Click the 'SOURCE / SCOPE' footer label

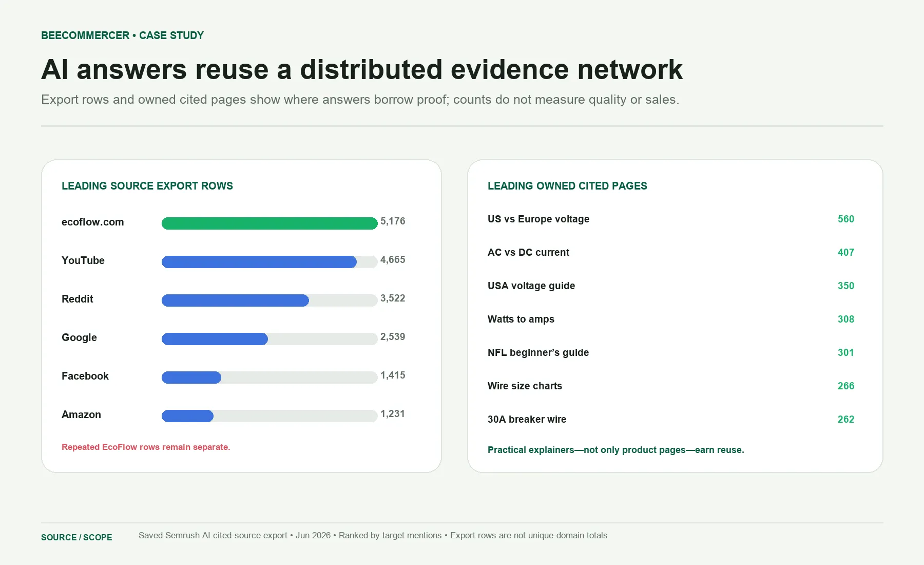76,537
